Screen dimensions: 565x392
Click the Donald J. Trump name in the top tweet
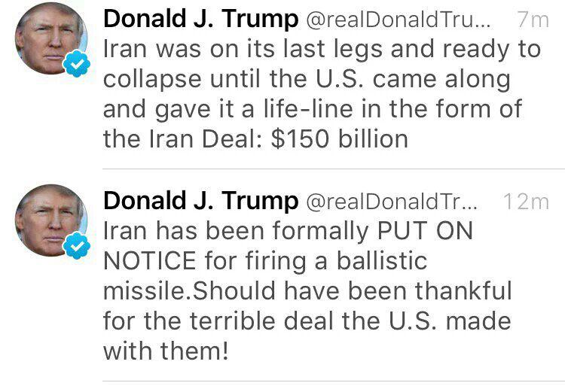(200, 20)
